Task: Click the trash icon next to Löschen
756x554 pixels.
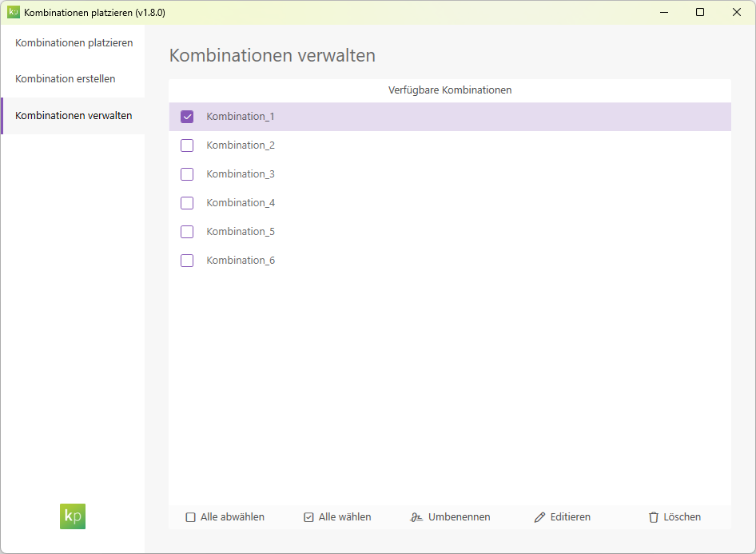Action: [x=653, y=517]
